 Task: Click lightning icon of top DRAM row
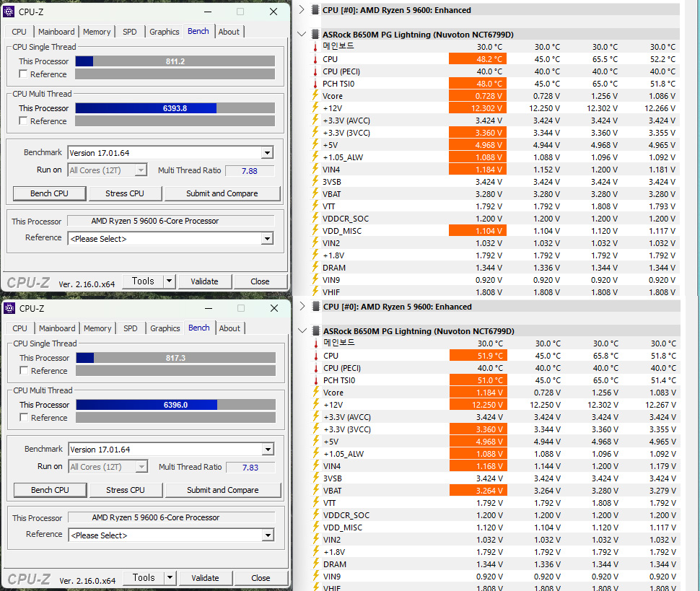315,268
